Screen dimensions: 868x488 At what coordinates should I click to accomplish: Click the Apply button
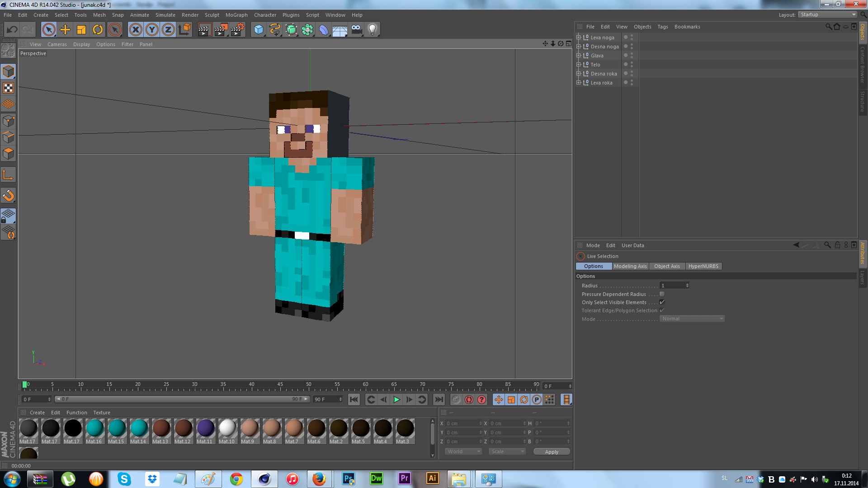[x=552, y=452]
